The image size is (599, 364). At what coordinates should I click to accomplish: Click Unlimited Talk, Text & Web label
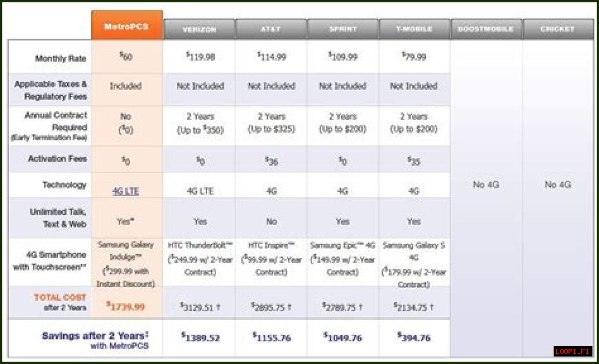pos(58,218)
